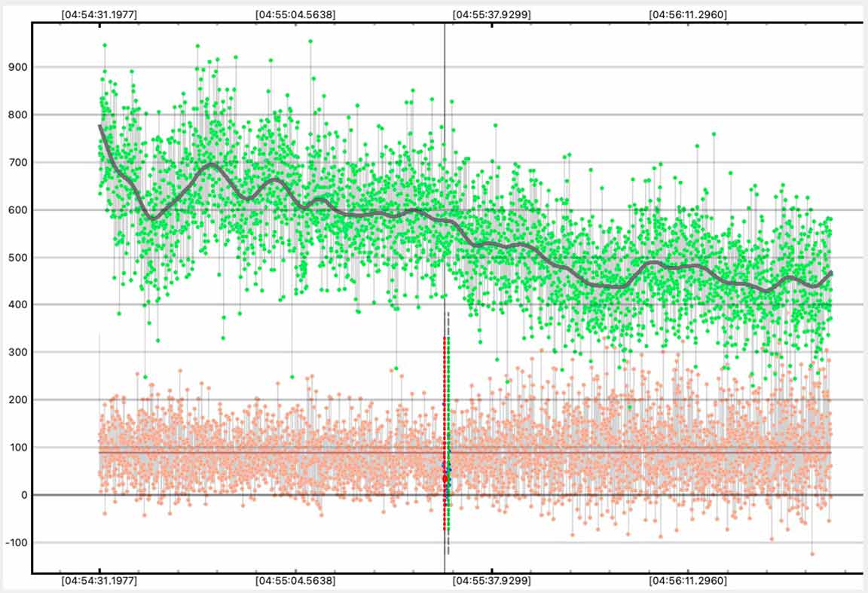Click the 0 y-axis label
The image size is (868, 593).
pyautogui.click(x=24, y=495)
